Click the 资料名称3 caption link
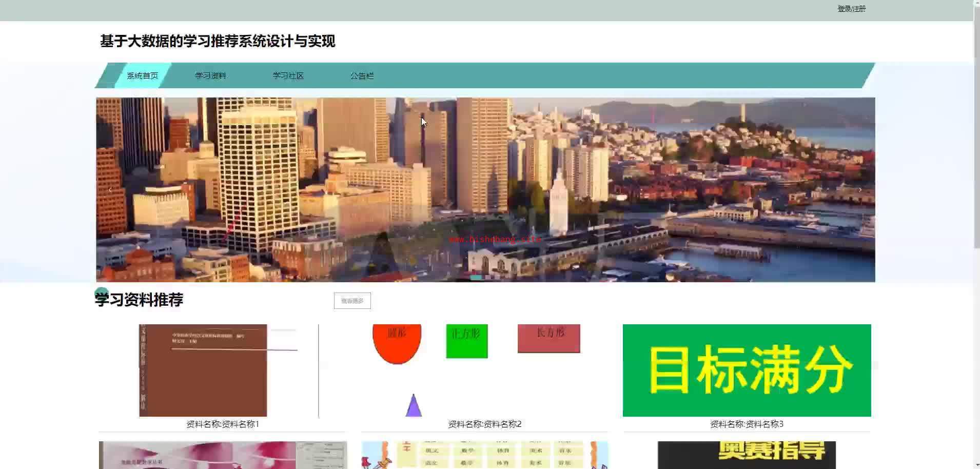Screen dimensions: 980x469 [747, 424]
